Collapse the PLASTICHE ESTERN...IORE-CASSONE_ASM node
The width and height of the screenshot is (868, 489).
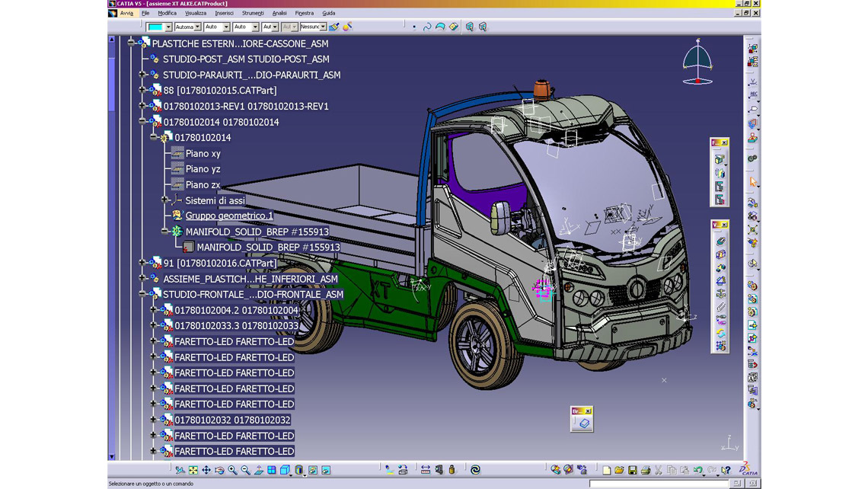(131, 43)
